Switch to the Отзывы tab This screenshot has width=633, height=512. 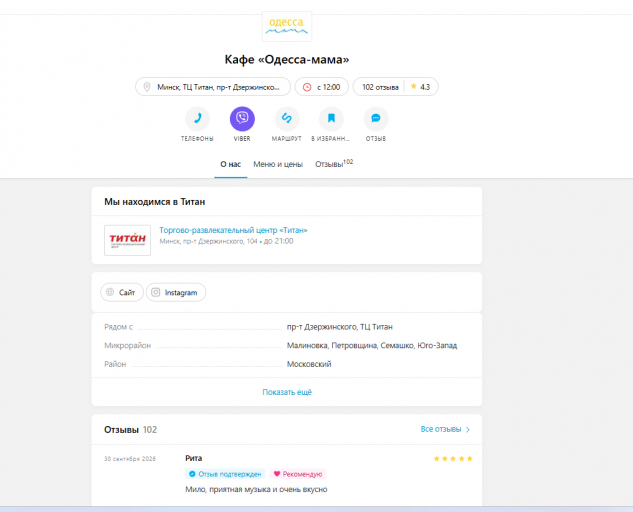click(x=334, y=164)
